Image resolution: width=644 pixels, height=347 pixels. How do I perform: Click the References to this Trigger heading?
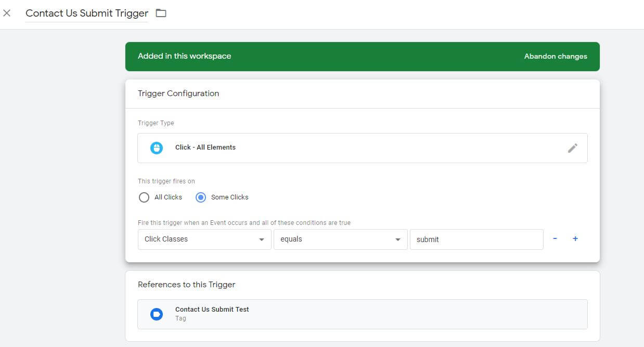tap(186, 285)
